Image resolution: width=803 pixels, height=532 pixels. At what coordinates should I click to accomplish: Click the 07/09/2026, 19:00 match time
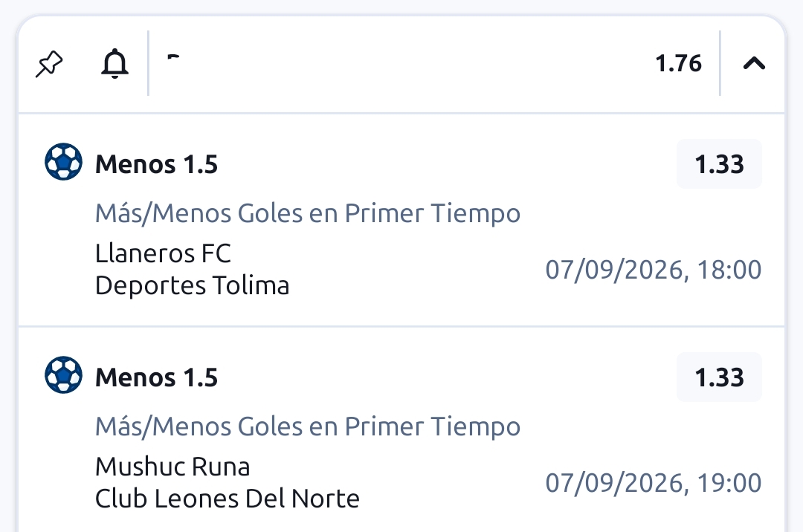point(654,483)
